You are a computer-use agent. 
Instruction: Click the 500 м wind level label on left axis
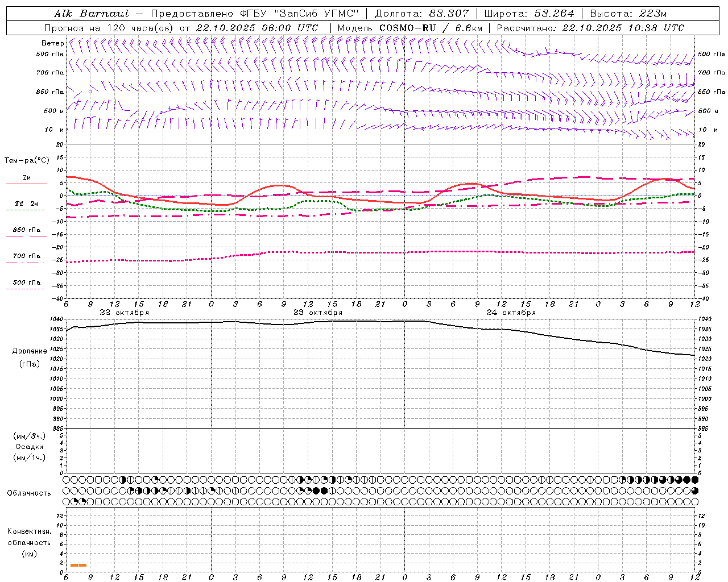click(53, 111)
